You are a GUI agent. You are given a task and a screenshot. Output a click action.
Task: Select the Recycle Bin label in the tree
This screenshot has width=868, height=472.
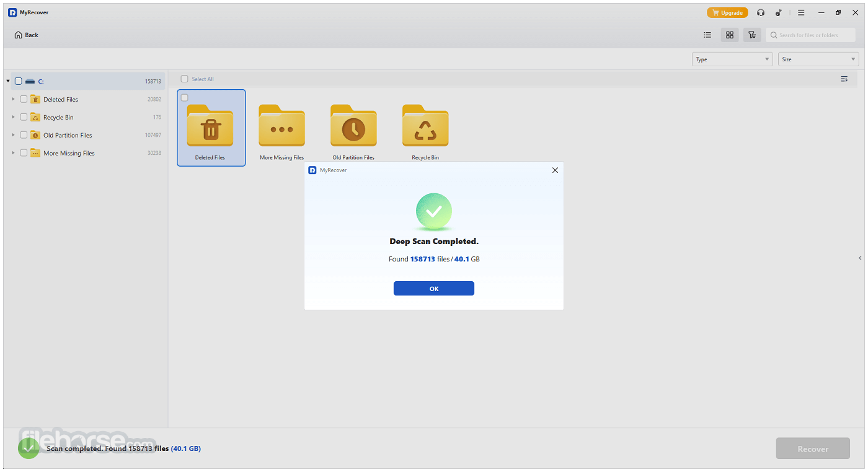[58, 118]
